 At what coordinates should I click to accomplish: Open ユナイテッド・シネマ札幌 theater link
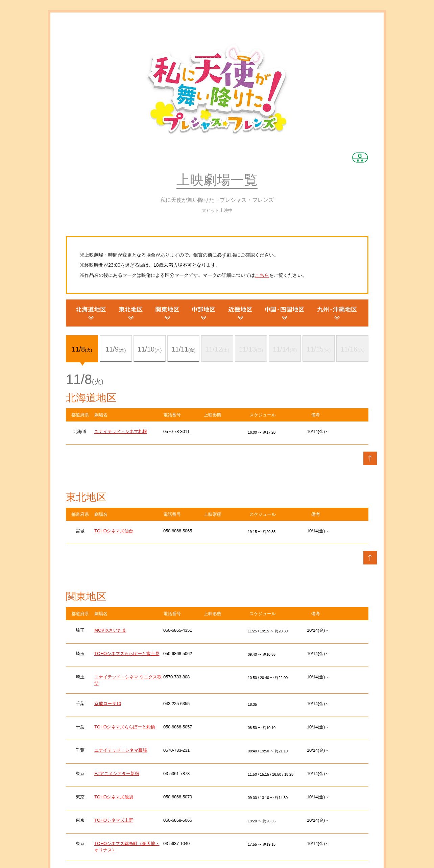click(121, 432)
